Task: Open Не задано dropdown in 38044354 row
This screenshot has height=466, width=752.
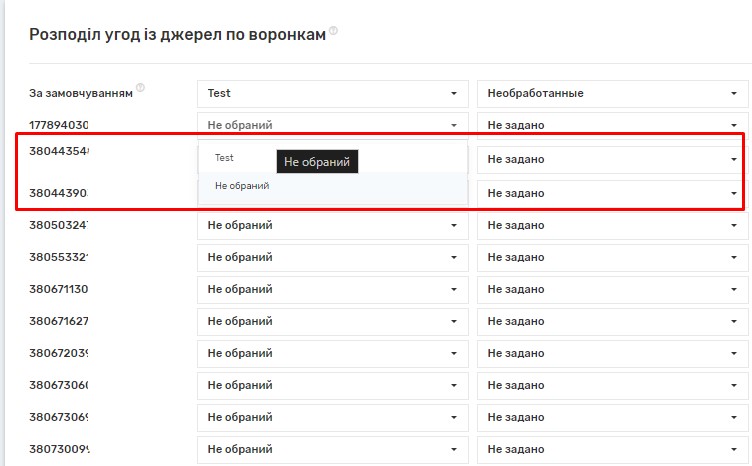Action: pos(612,159)
